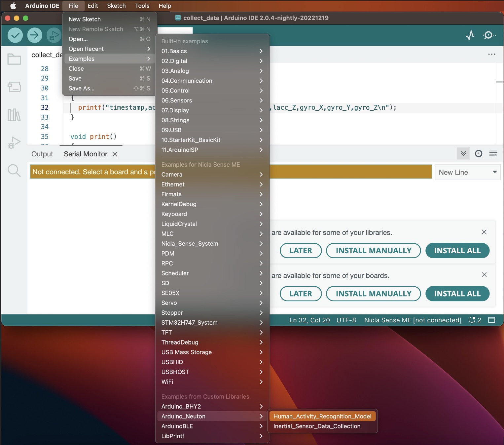Expand the Nicla_Sense_System submenu
Viewport: 504px width, 445px height.
pyautogui.click(x=212, y=244)
